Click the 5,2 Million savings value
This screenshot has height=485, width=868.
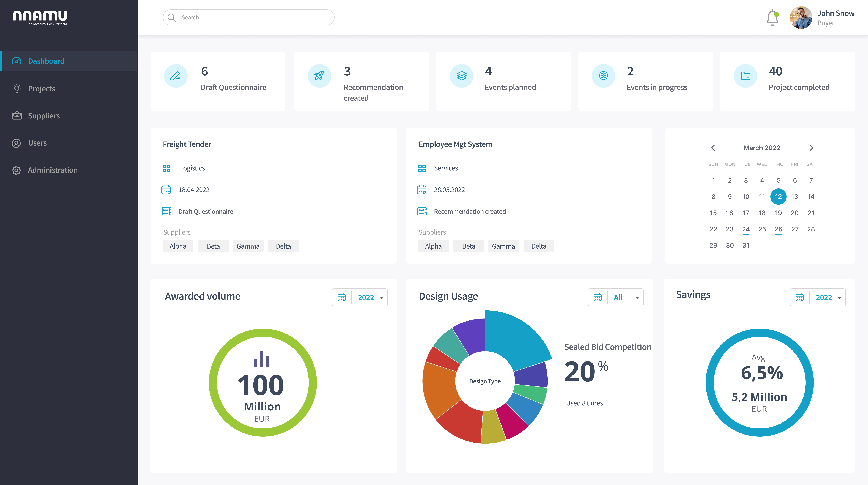pos(759,397)
